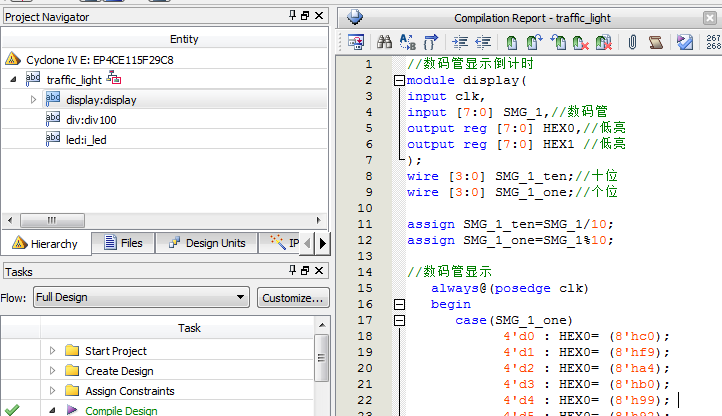Clear all bookmarks icon

tap(604, 42)
